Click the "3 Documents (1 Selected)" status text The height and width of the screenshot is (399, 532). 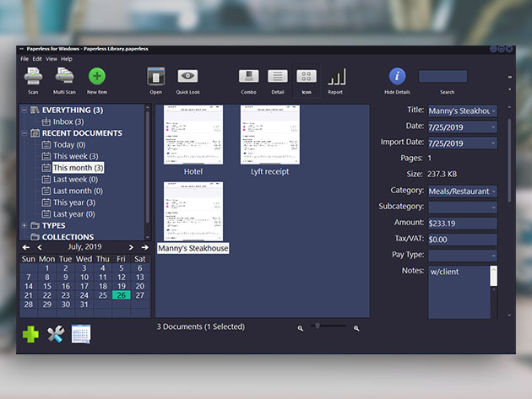tap(200, 326)
